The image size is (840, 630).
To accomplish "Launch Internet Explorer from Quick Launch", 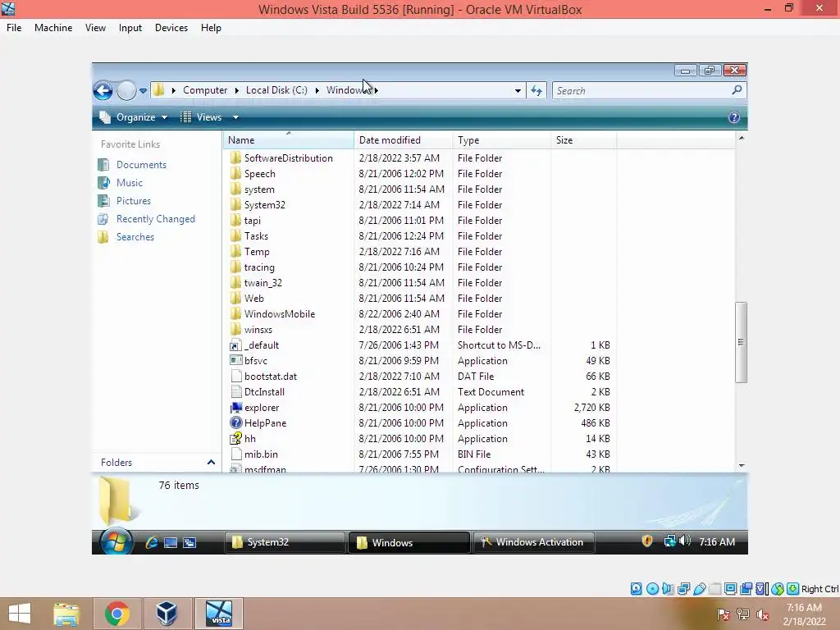I will pos(152,542).
